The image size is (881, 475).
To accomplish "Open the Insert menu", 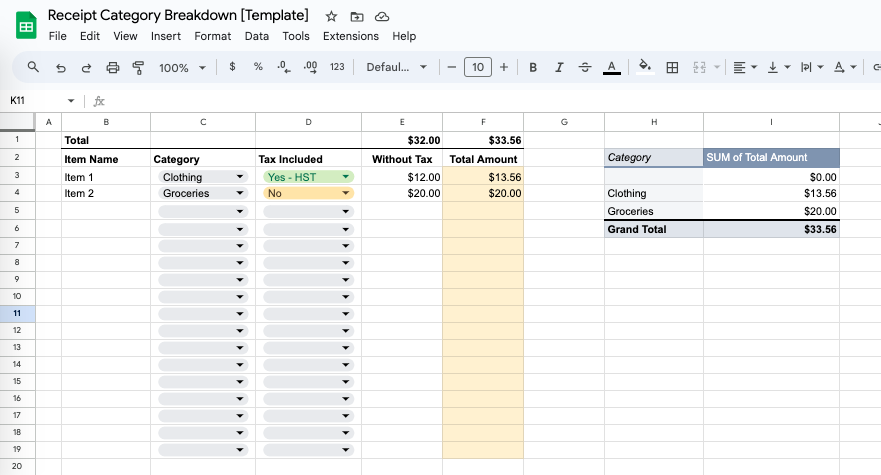I will pos(166,36).
